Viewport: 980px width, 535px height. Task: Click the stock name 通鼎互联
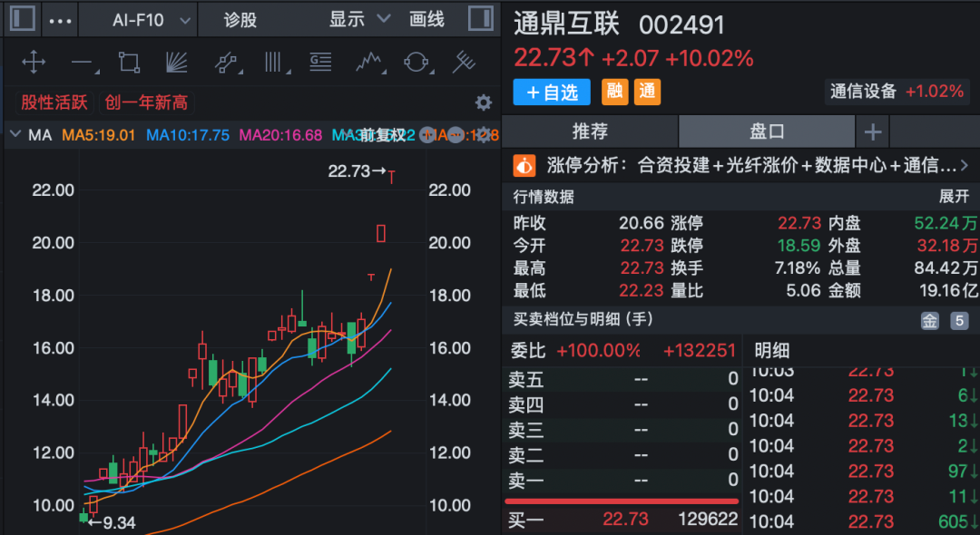[566, 24]
